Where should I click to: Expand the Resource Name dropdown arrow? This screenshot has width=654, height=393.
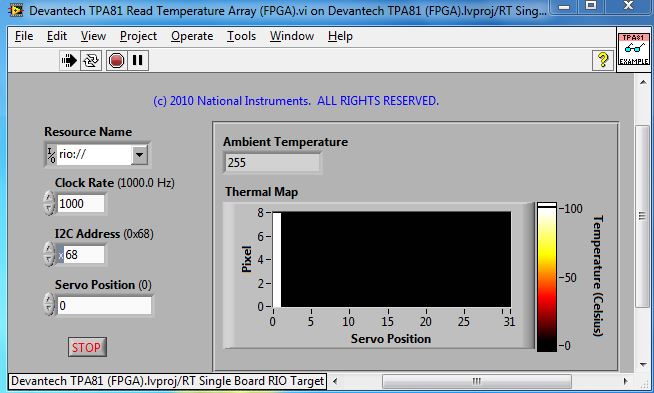139,155
